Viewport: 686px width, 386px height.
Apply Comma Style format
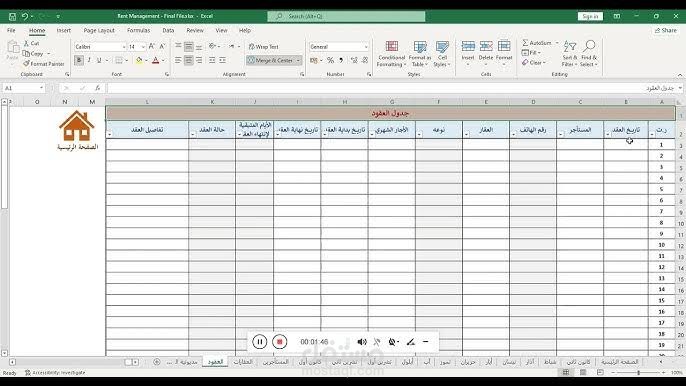coord(341,60)
